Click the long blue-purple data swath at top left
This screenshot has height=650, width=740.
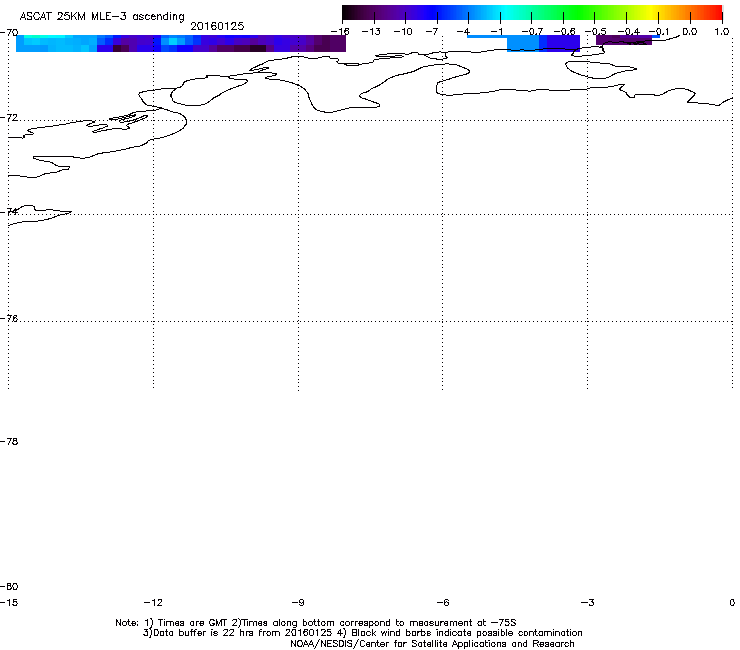pos(181,43)
